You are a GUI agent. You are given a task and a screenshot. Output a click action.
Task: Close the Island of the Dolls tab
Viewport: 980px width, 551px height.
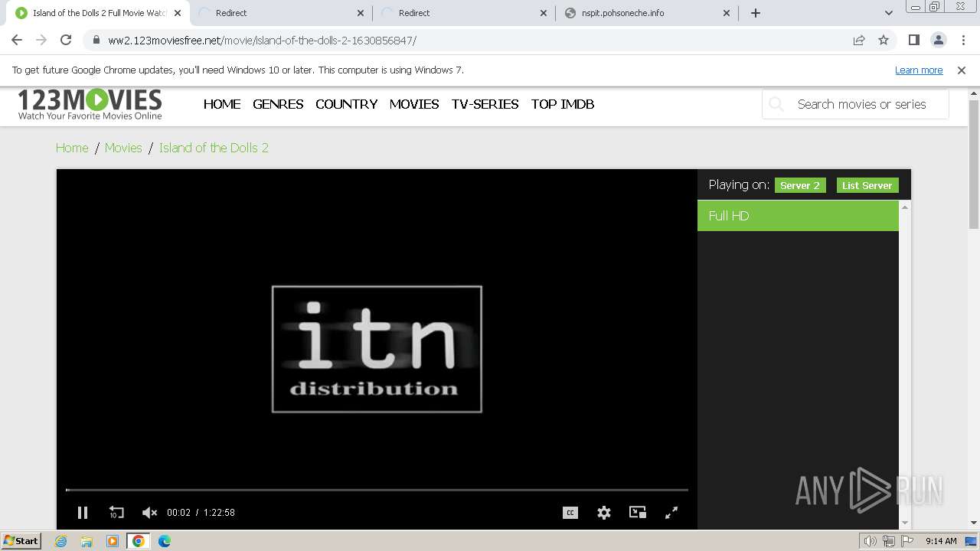click(x=178, y=13)
